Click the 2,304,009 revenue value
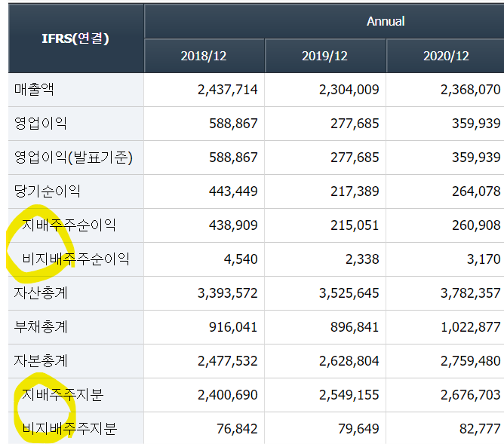This screenshot has width=504, height=444. click(x=349, y=90)
